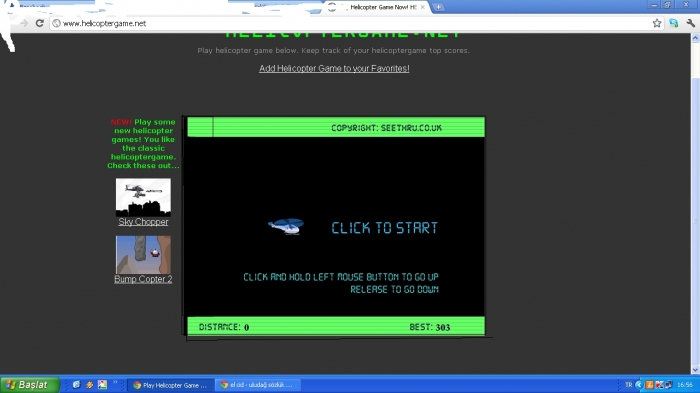Expand the quick launch chevron on taskbar
Screen dimensions: 700x393
pos(115,383)
